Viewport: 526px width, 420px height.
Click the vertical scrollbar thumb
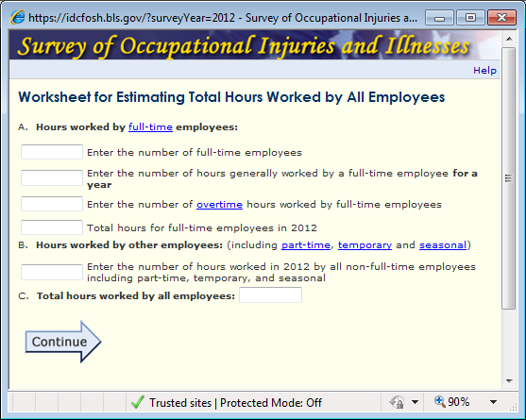pyautogui.click(x=509, y=178)
